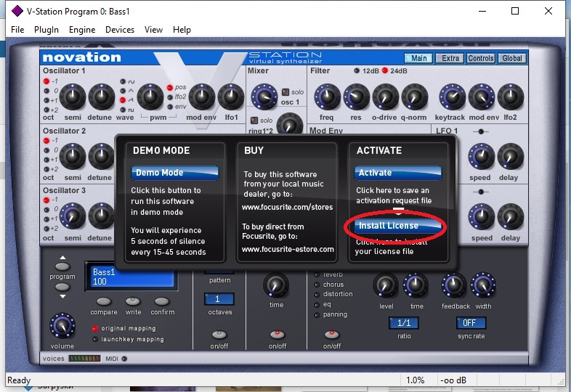Toggle solo for osc 1 in Mixer

pos(285,92)
